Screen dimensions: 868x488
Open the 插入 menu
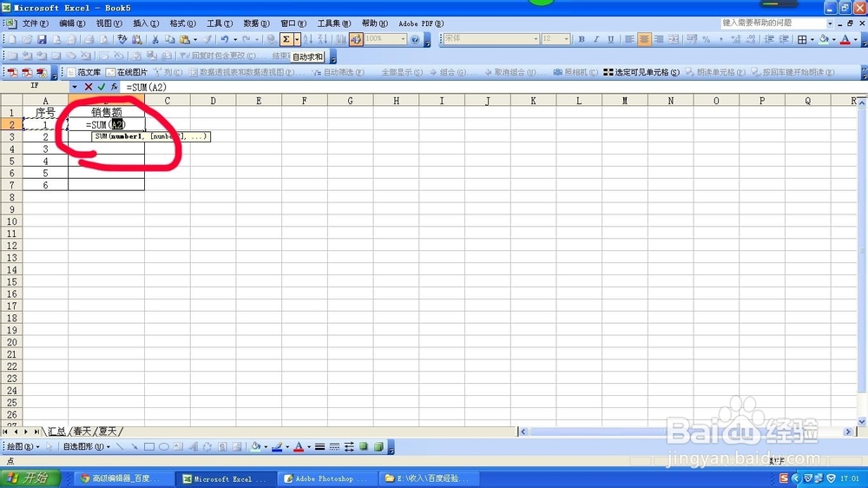[x=146, y=23]
